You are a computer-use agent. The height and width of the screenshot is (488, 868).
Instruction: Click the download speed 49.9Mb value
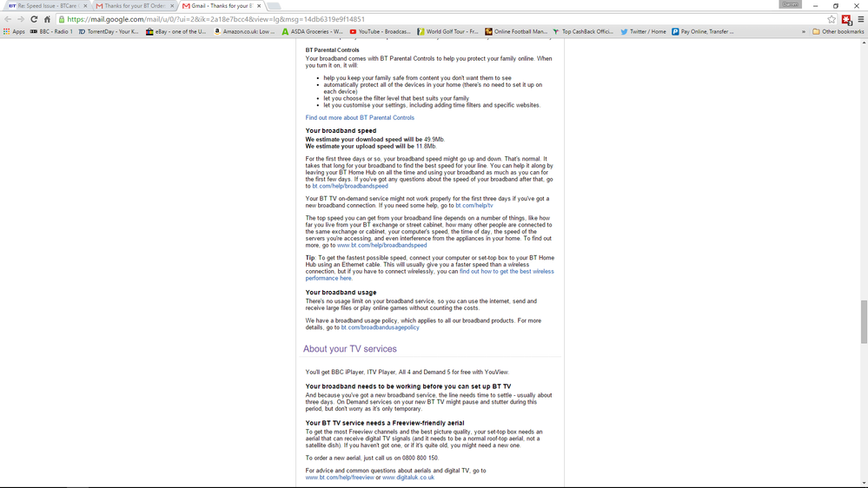pos(434,140)
